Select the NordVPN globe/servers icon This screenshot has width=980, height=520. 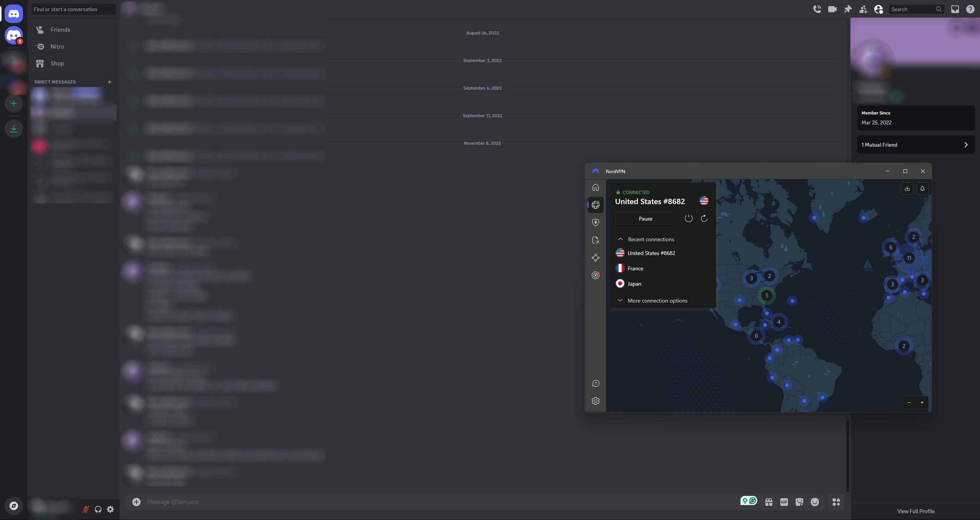[595, 204]
